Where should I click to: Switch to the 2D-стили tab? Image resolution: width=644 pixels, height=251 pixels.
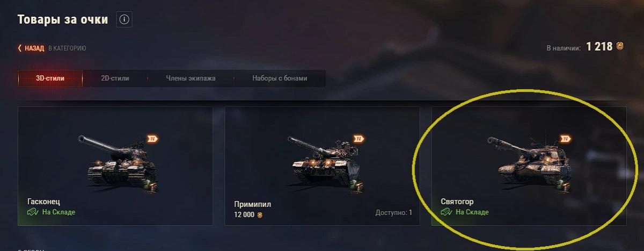[115, 78]
